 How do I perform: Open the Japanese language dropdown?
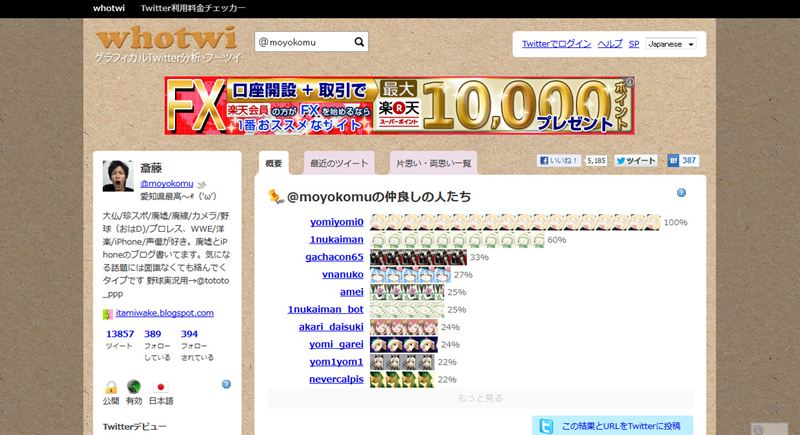tap(670, 44)
